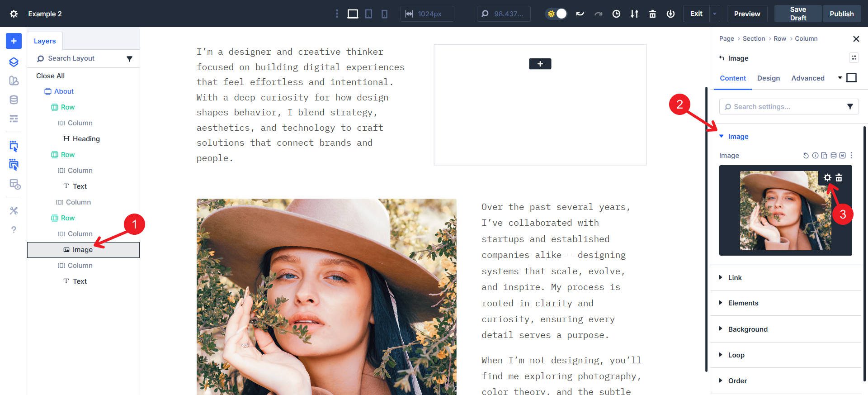Click the back arrow beside Image title
Viewport: 868px width, 395px height.
[722, 58]
